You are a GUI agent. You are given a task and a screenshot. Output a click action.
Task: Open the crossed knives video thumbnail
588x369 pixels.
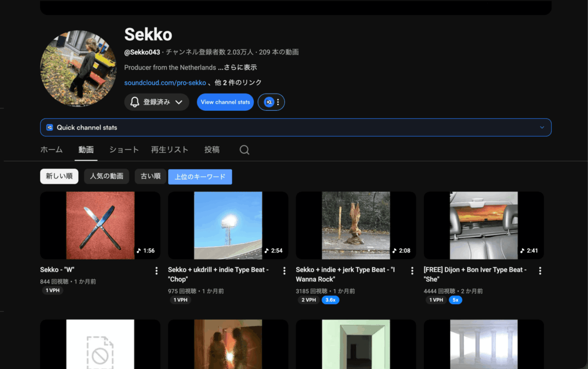tap(100, 226)
